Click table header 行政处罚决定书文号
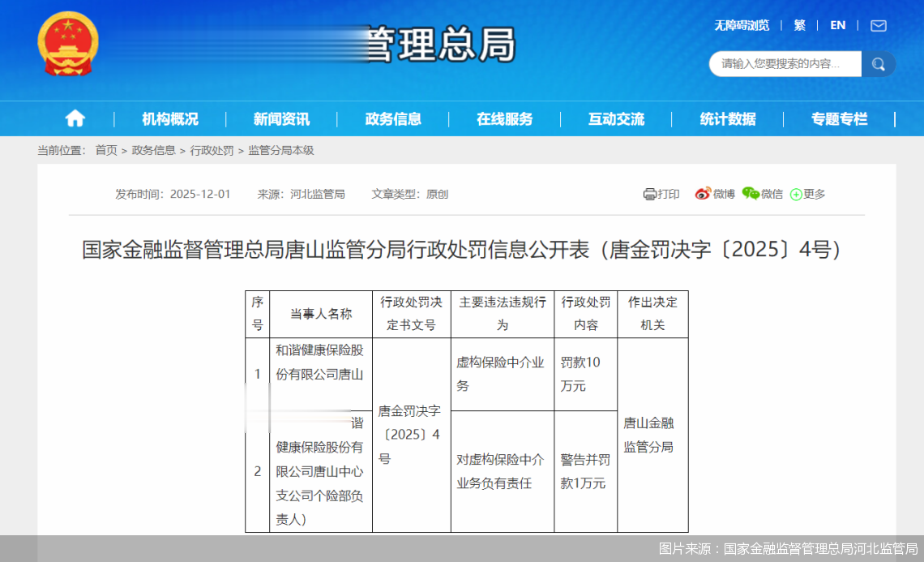Image resolution: width=924 pixels, height=562 pixels. click(x=411, y=314)
